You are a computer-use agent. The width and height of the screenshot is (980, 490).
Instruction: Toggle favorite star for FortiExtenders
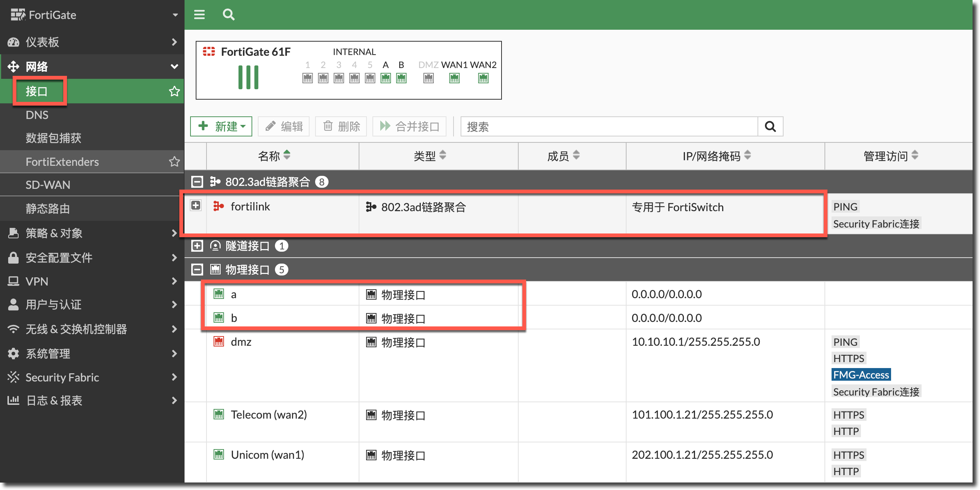pyautogui.click(x=174, y=162)
